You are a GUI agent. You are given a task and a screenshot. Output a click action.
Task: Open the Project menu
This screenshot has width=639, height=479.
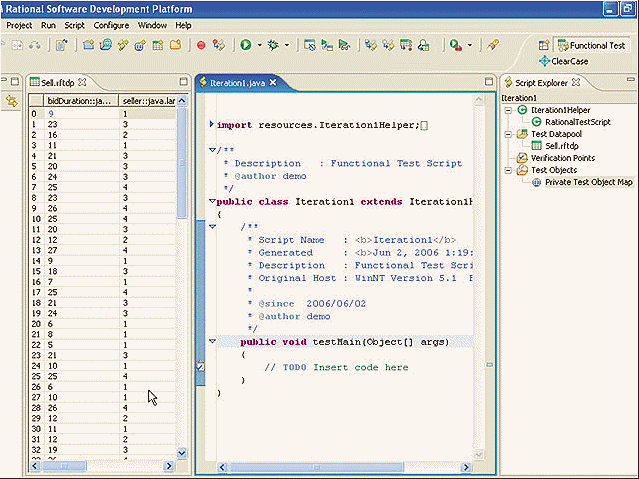click(x=19, y=25)
